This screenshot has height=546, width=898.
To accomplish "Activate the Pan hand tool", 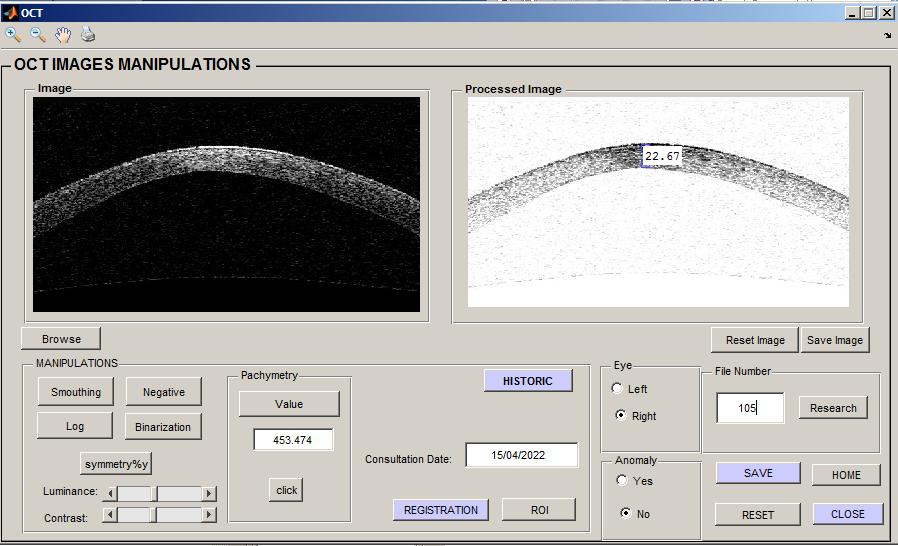I will [x=63, y=35].
